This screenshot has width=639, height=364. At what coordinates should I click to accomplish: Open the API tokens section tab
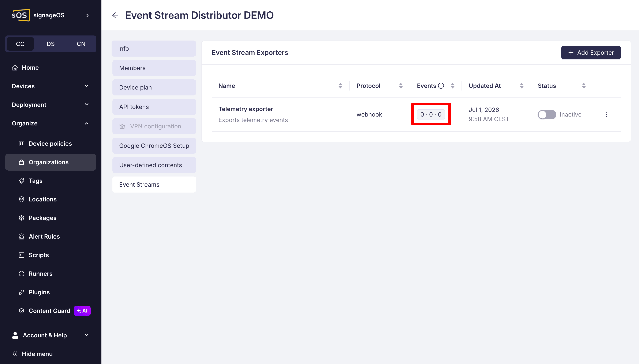point(154,107)
